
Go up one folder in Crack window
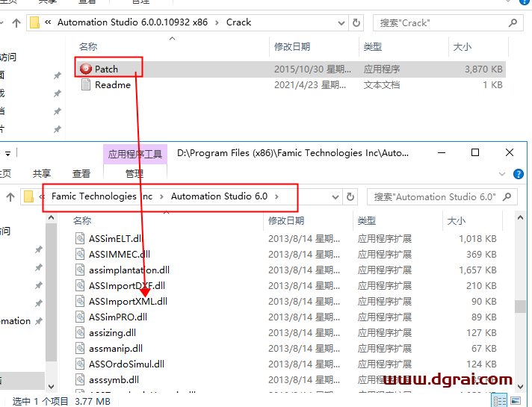[16, 22]
